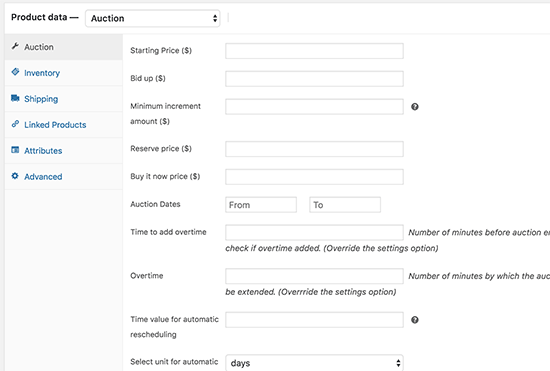550x371 pixels.
Task: Click the wrench icon beside Auction tab
Action: pos(15,46)
